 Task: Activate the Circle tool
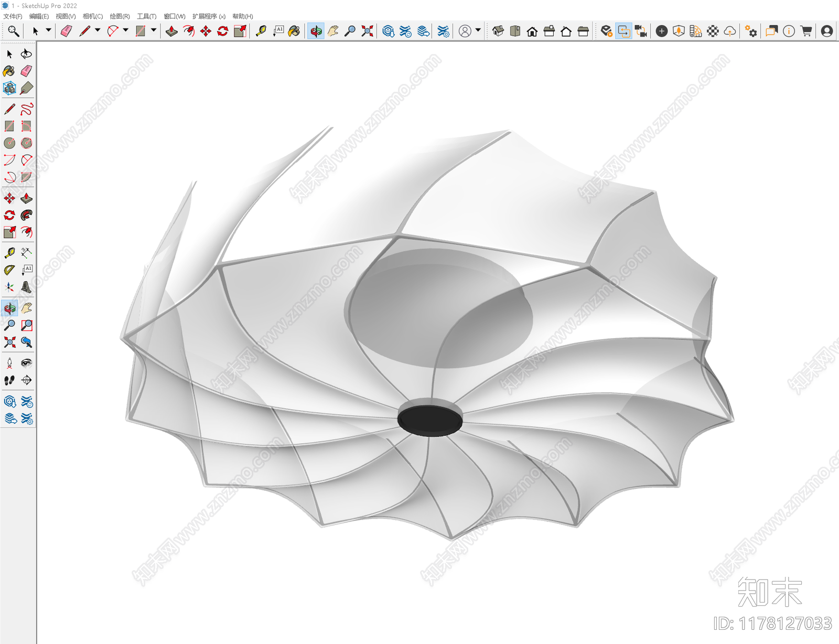[x=9, y=143]
